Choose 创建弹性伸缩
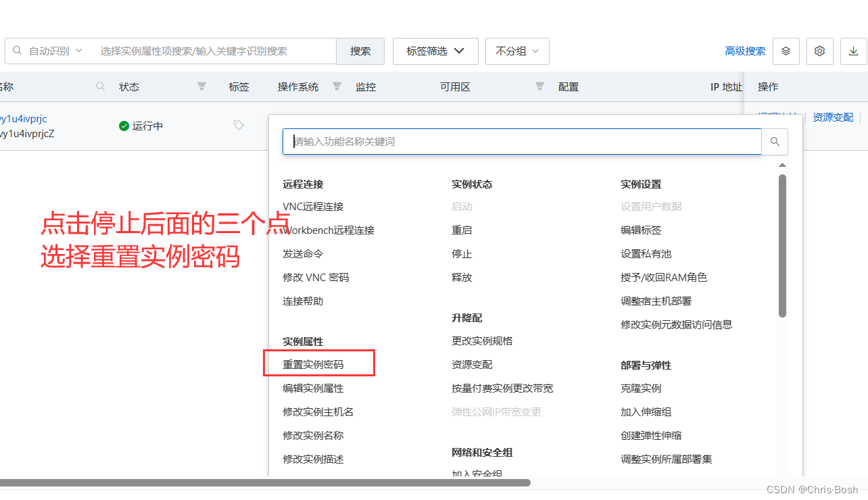 pyautogui.click(x=651, y=436)
